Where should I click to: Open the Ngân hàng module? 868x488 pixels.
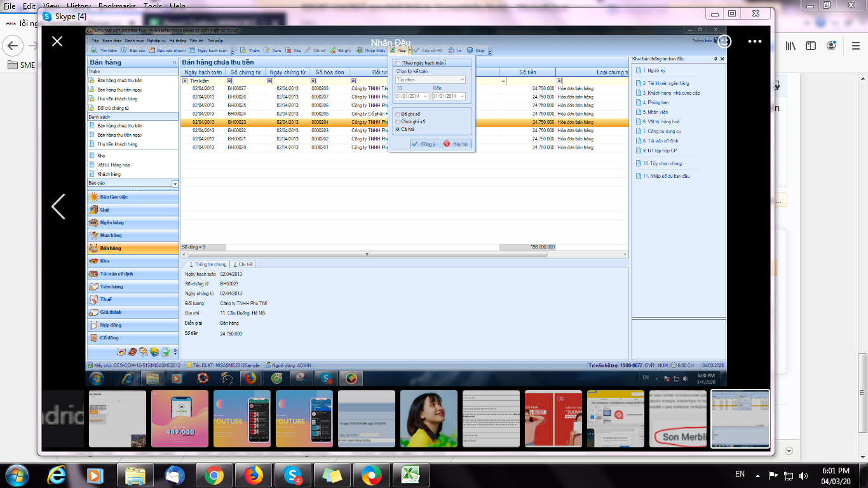133,222
